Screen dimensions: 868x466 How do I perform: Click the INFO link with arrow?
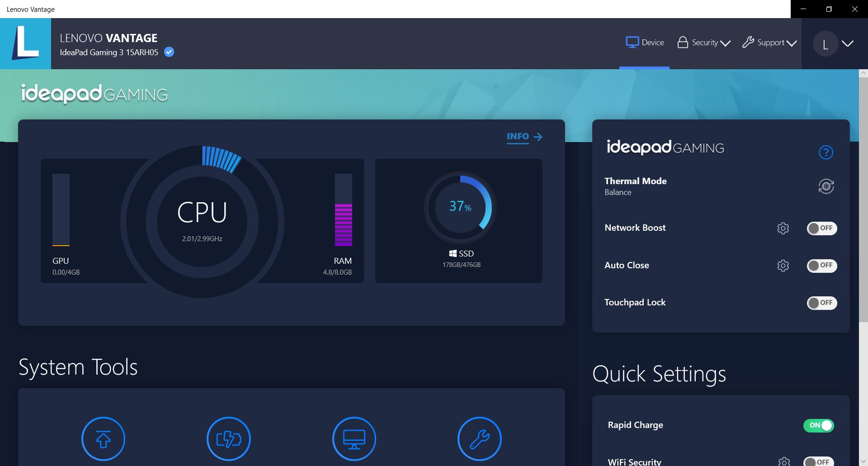pyautogui.click(x=524, y=137)
